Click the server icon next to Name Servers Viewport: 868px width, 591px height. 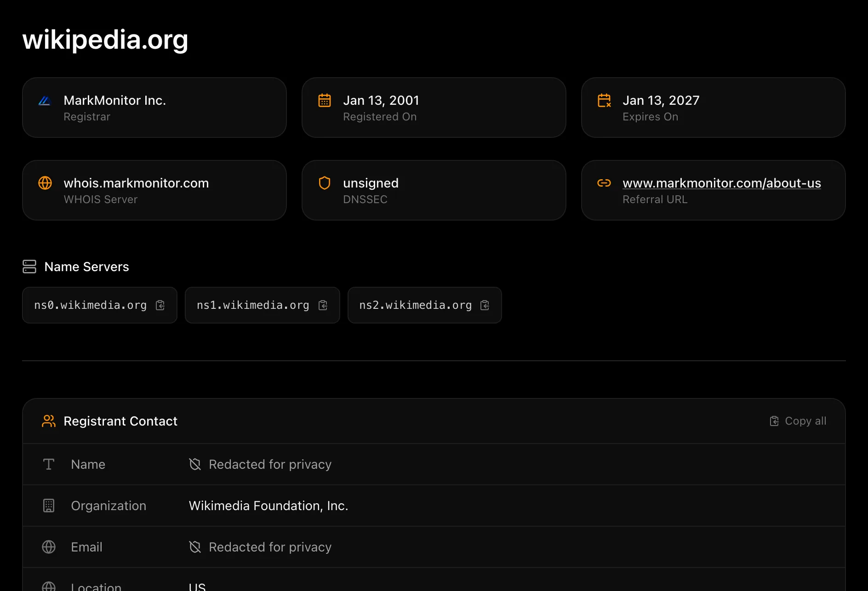coord(29,267)
